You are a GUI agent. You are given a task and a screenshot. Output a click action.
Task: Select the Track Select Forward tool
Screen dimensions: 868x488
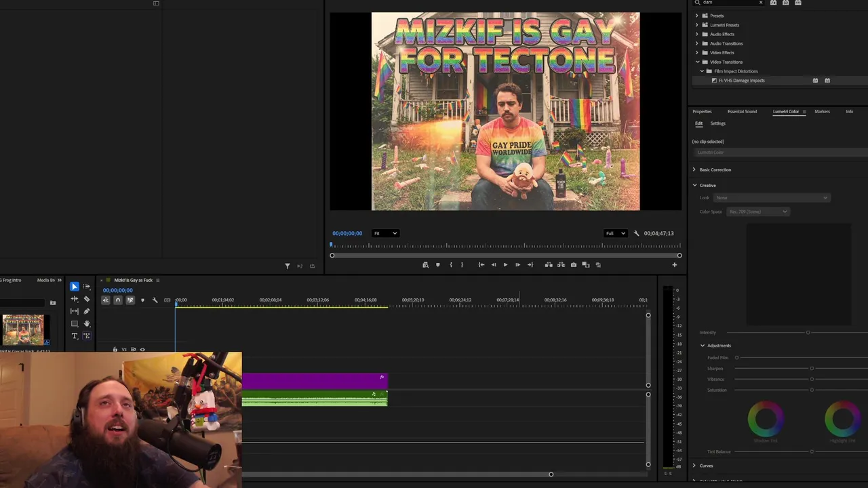click(87, 287)
